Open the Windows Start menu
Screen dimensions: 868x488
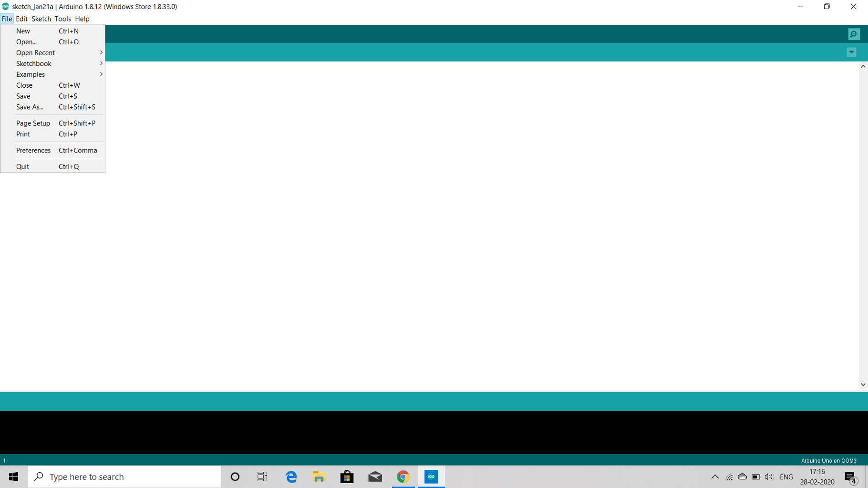click(13, 477)
